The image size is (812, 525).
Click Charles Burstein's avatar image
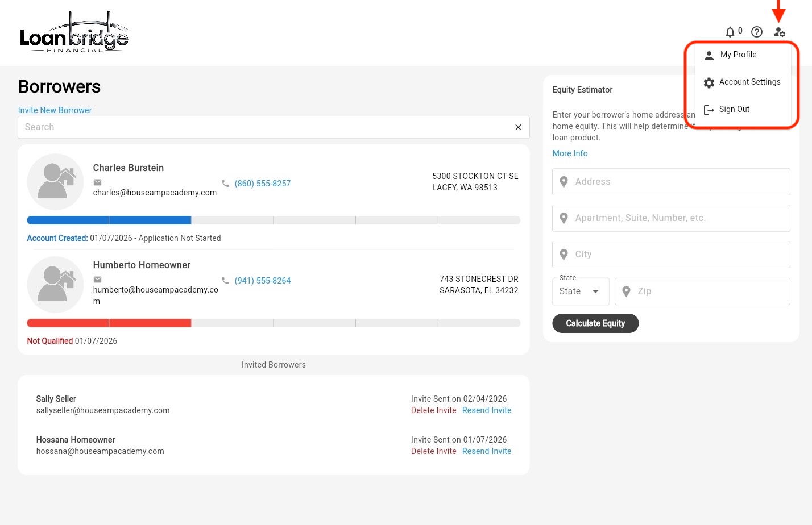(x=56, y=182)
